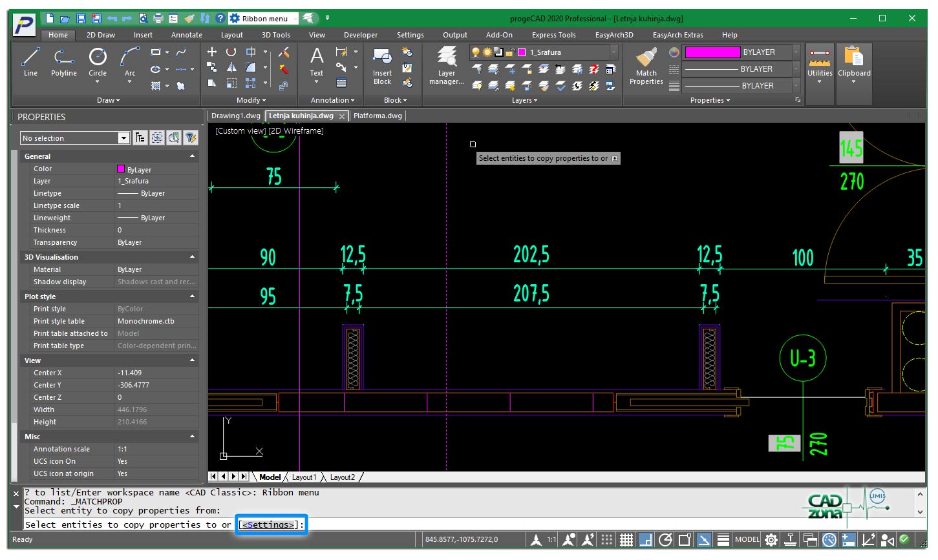Screen dimensions: 938x560
Task: Activate the Polyline tool
Action: pos(63,62)
